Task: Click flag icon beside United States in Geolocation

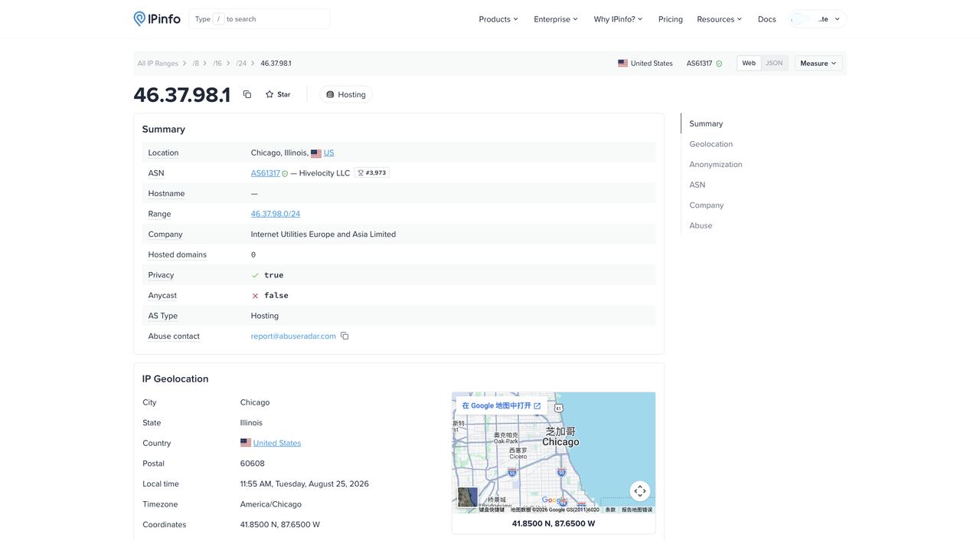Action: point(246,443)
